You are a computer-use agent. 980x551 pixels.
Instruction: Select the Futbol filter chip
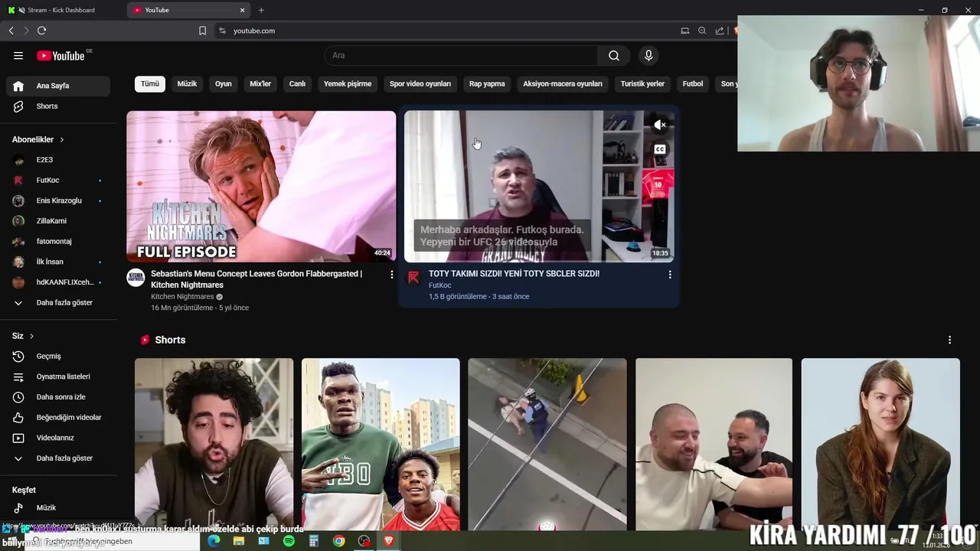693,83
